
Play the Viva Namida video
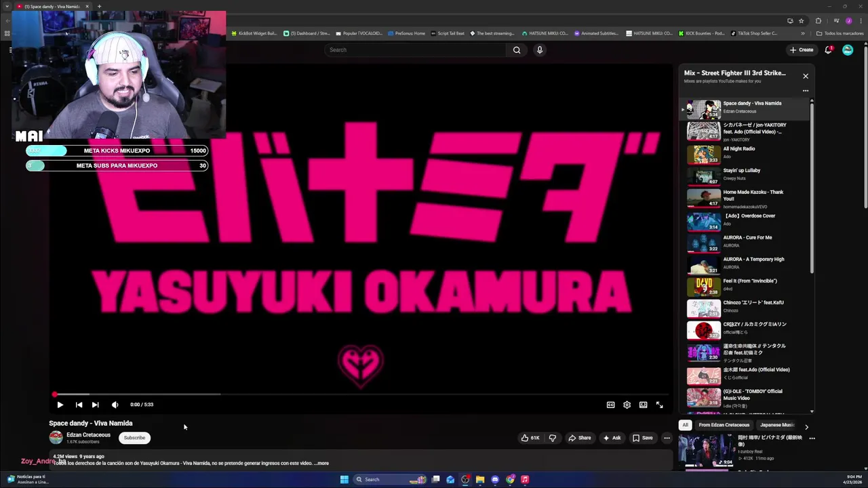click(x=60, y=405)
